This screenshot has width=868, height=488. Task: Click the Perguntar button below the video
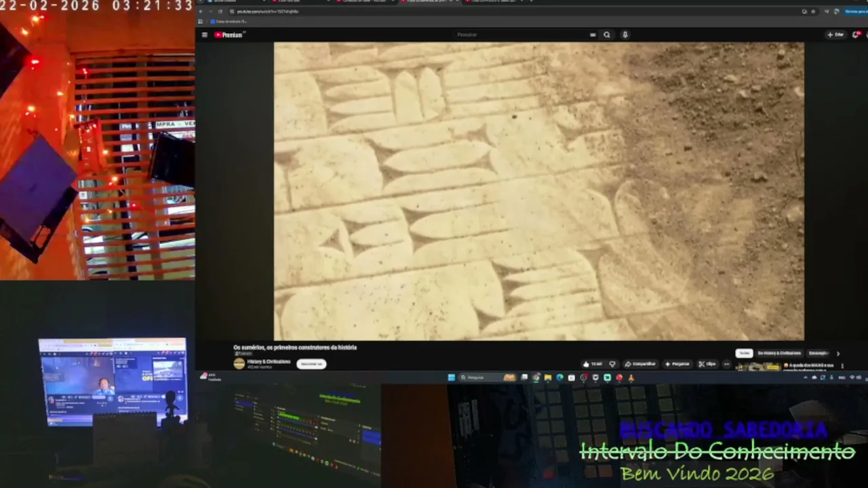[677, 364]
